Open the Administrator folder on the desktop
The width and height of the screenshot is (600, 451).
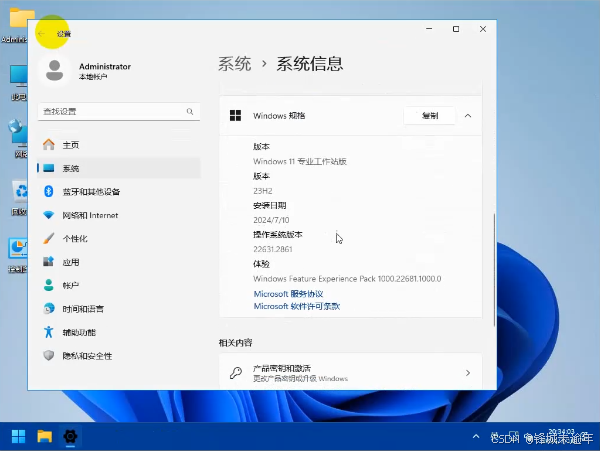pos(17,25)
